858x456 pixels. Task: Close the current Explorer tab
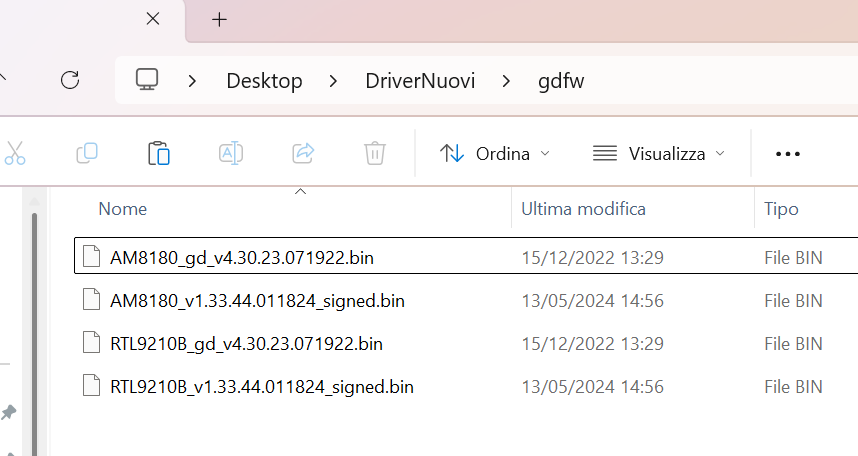pos(153,19)
